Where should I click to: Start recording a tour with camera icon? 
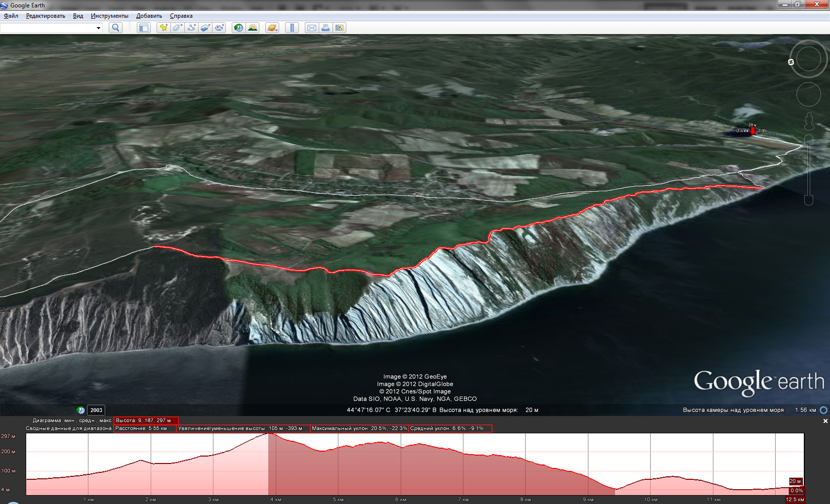(x=219, y=28)
